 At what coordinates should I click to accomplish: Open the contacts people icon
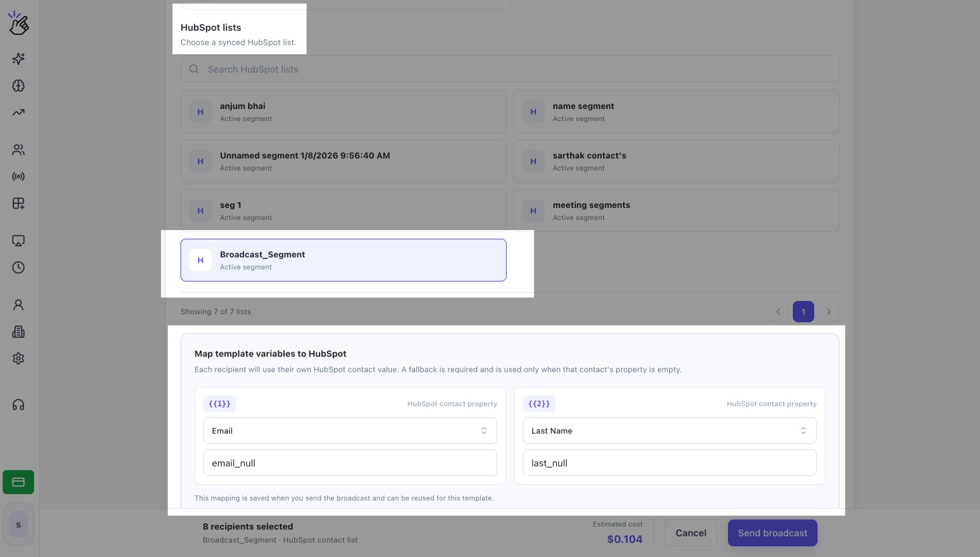19,150
